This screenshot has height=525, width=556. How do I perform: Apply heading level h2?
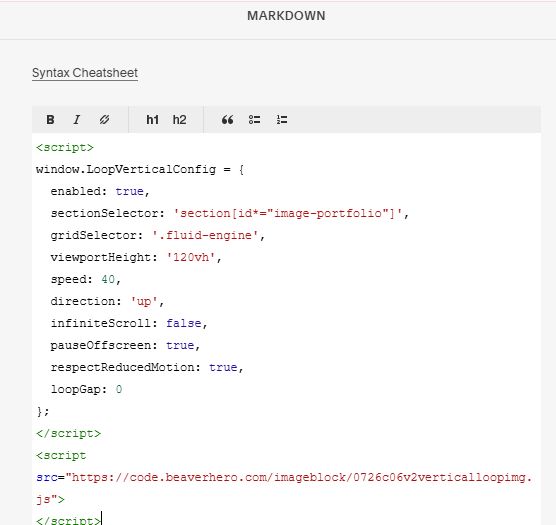[x=179, y=120]
